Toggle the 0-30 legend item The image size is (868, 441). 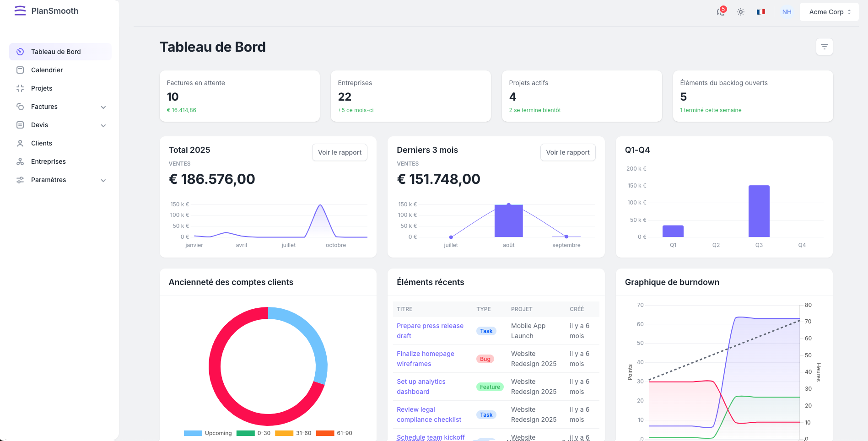coord(254,433)
